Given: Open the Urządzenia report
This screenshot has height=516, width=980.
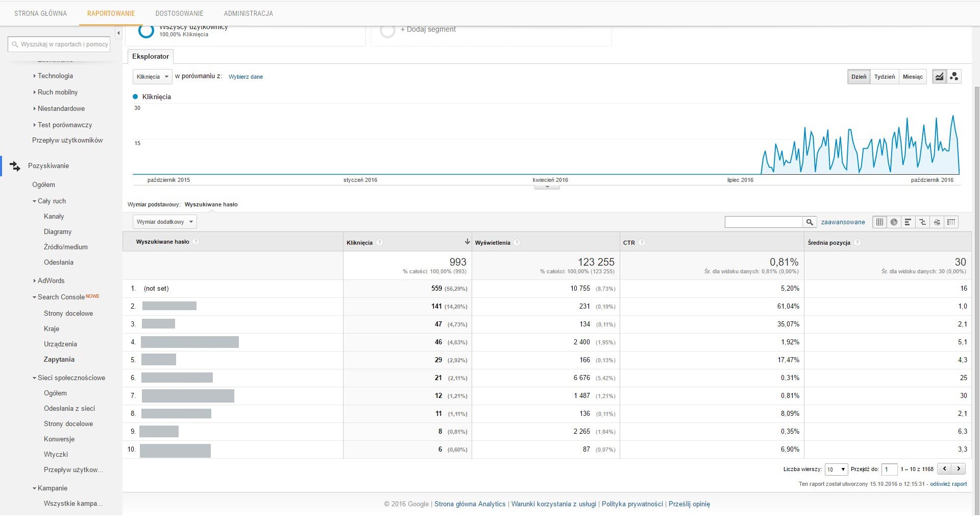Looking at the screenshot, I should pos(60,344).
